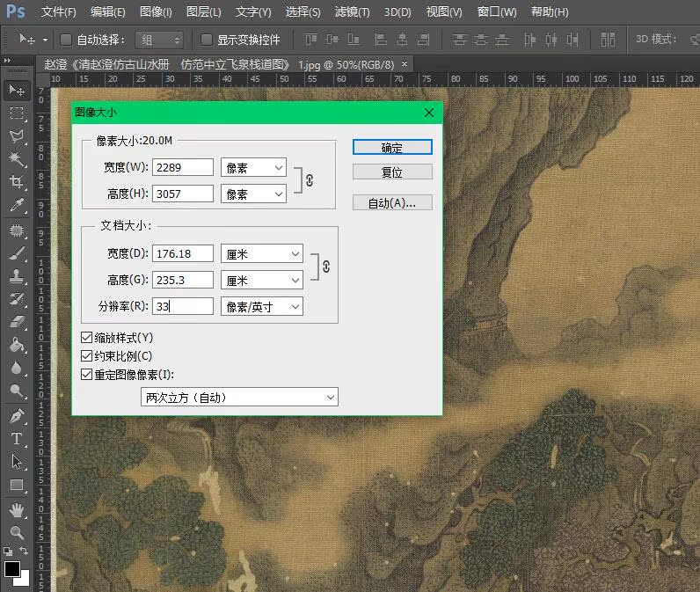
Task: Click the Auto-Align Layers icon
Action: (x=608, y=40)
